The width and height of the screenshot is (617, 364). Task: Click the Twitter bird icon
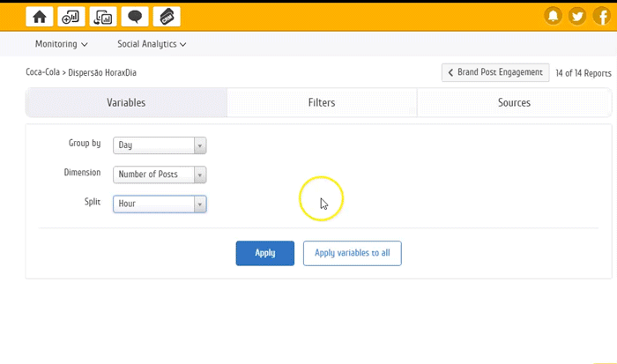tap(577, 16)
